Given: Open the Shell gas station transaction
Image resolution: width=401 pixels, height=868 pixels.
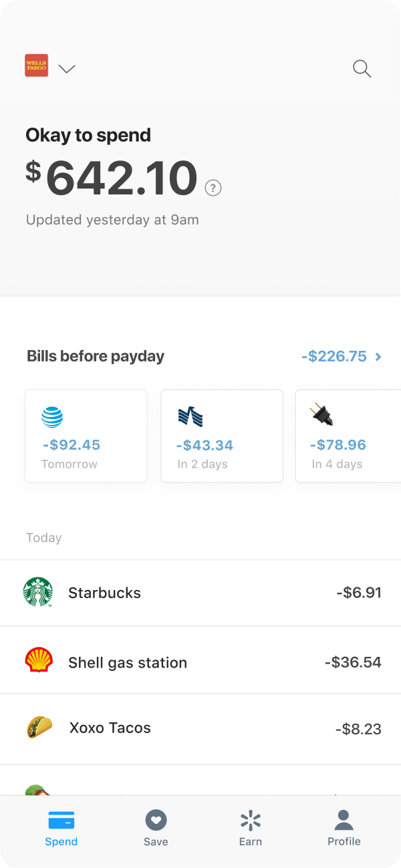Looking at the screenshot, I should click(x=200, y=662).
